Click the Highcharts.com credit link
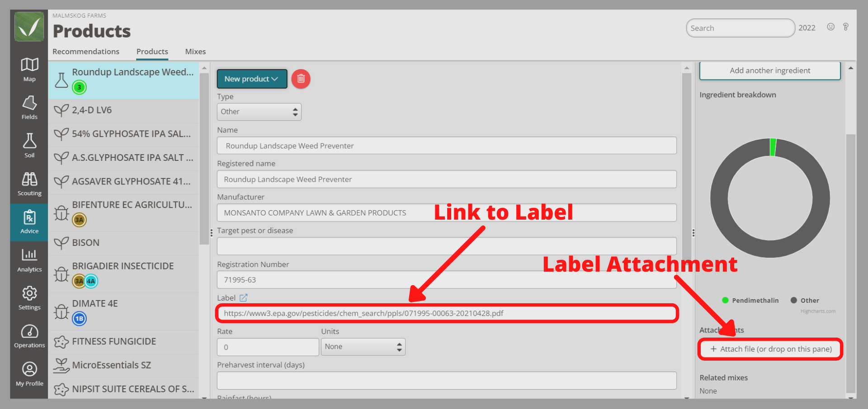868x409 pixels. (818, 311)
